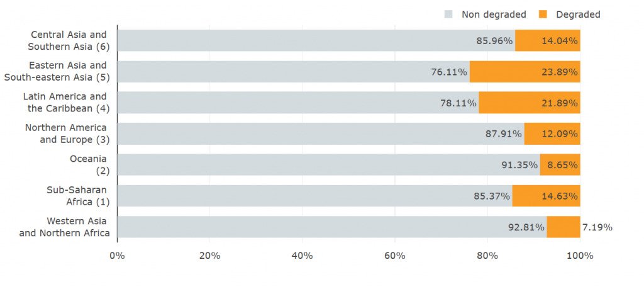Click the 40% x-axis tick label
The image size is (644, 289).
coord(302,256)
